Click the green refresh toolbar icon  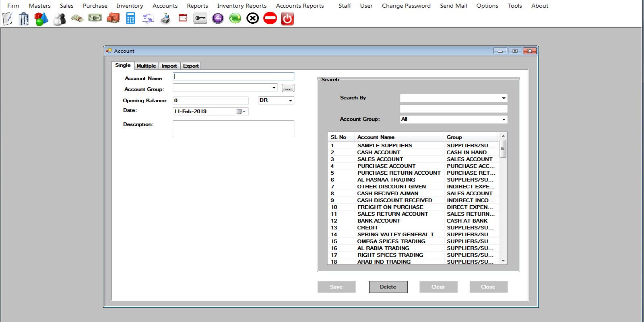click(235, 19)
